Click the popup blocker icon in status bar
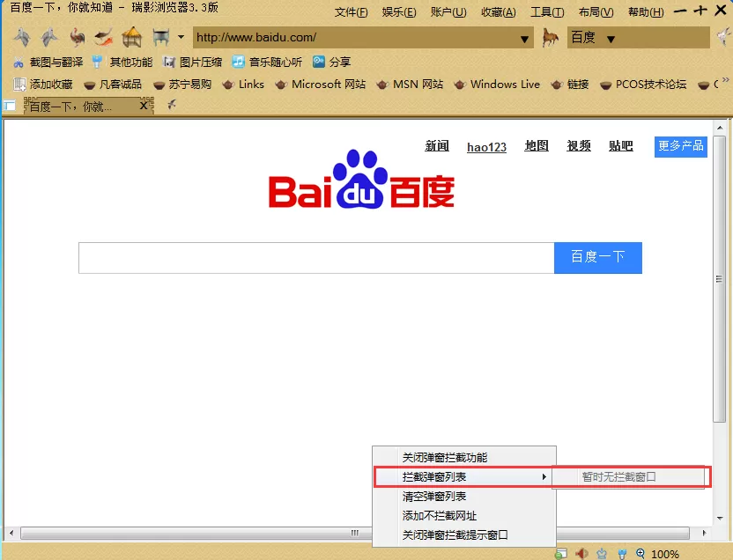The image size is (733, 560). pos(561,554)
